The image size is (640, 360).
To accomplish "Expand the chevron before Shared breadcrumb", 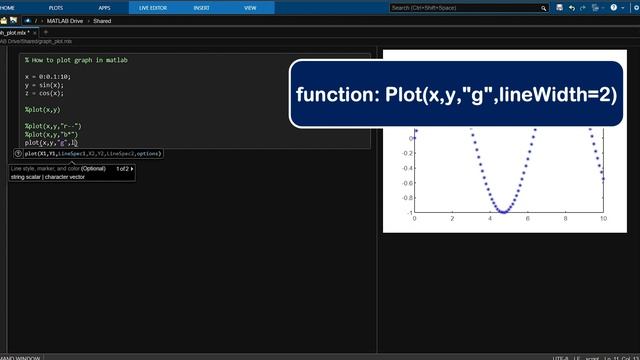I will click(x=88, y=21).
